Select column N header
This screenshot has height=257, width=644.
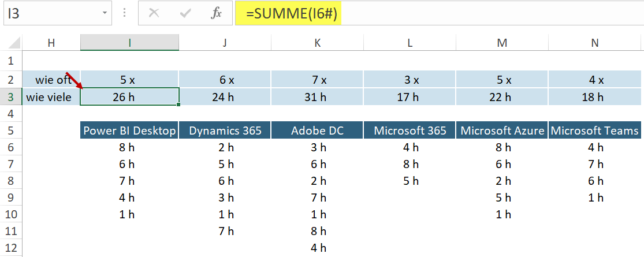[595, 43]
